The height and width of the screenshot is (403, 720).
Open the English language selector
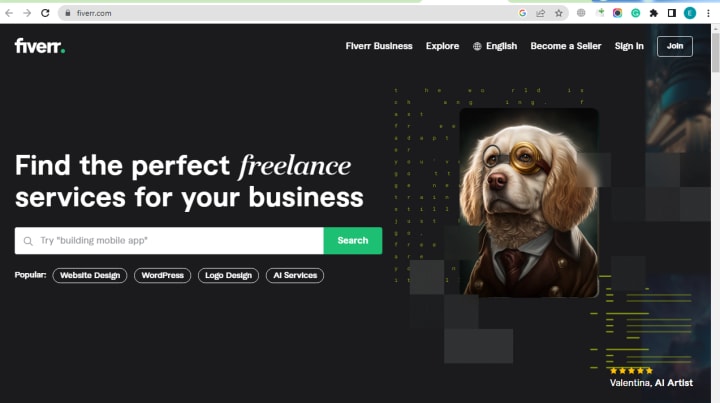(x=495, y=46)
